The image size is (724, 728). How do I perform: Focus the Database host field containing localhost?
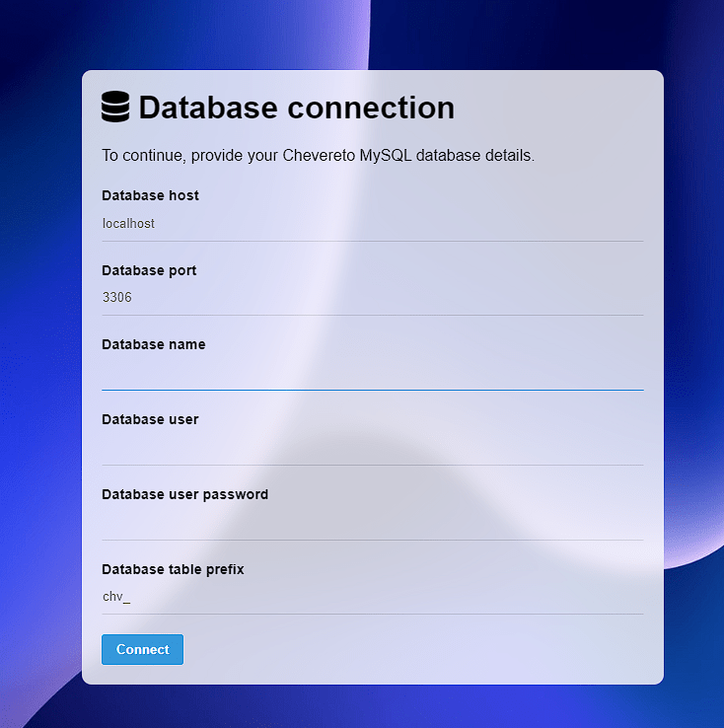point(372,224)
